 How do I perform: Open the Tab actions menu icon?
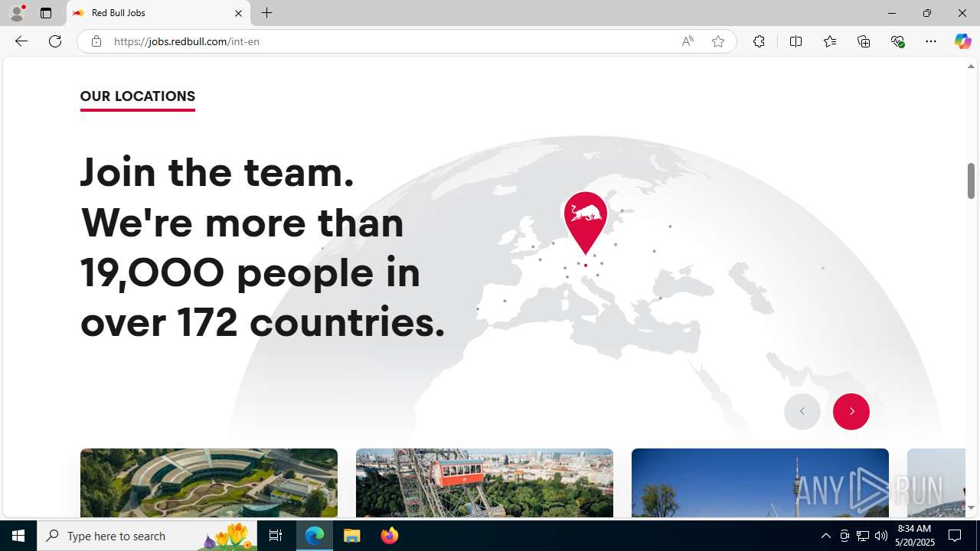coord(46,13)
